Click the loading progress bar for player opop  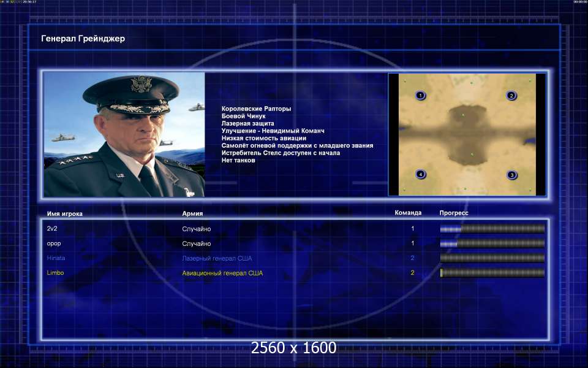(x=492, y=243)
